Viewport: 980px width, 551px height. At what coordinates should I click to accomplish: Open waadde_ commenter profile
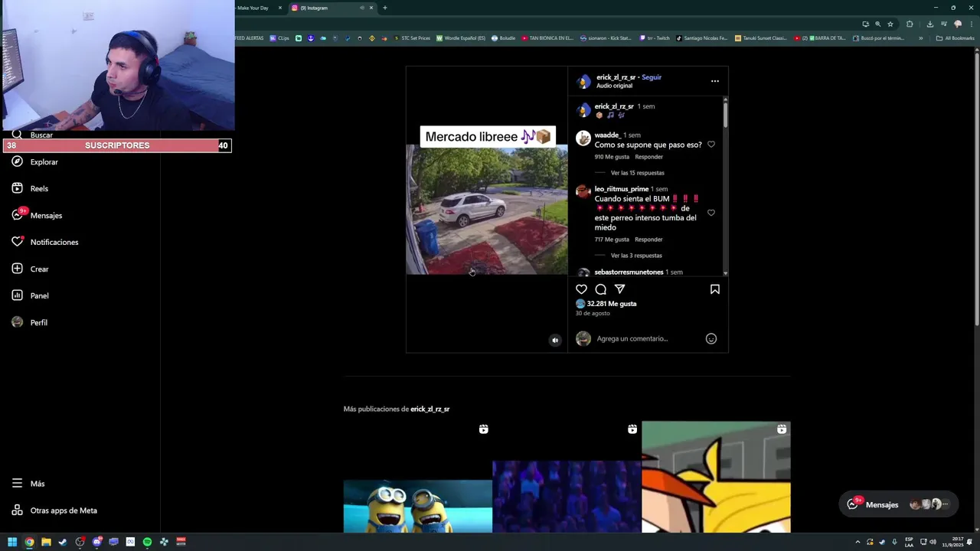click(x=607, y=135)
